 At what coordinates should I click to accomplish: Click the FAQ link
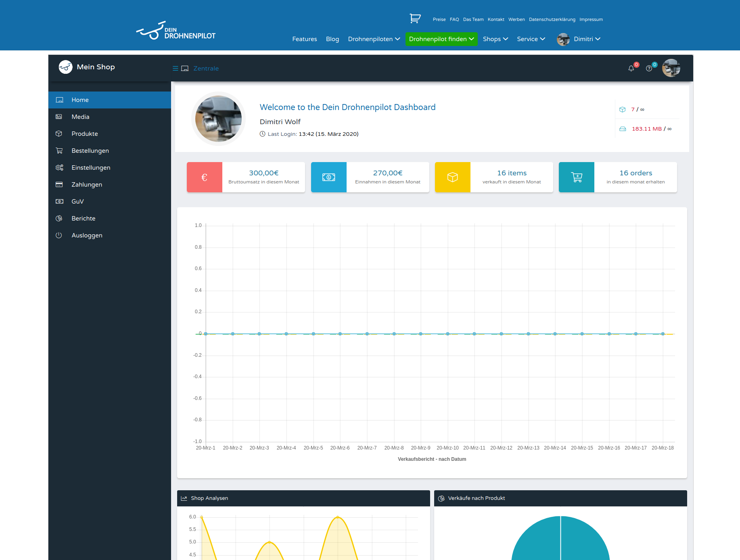point(454,19)
